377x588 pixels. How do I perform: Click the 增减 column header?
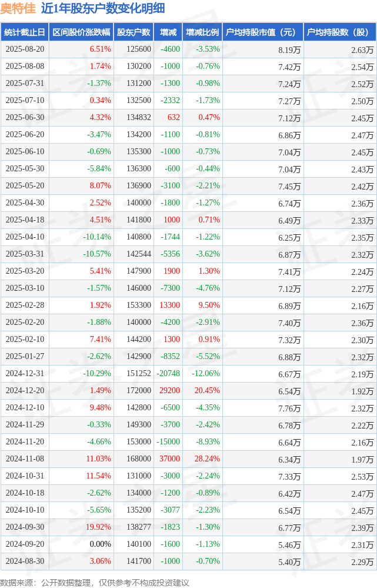(x=168, y=32)
